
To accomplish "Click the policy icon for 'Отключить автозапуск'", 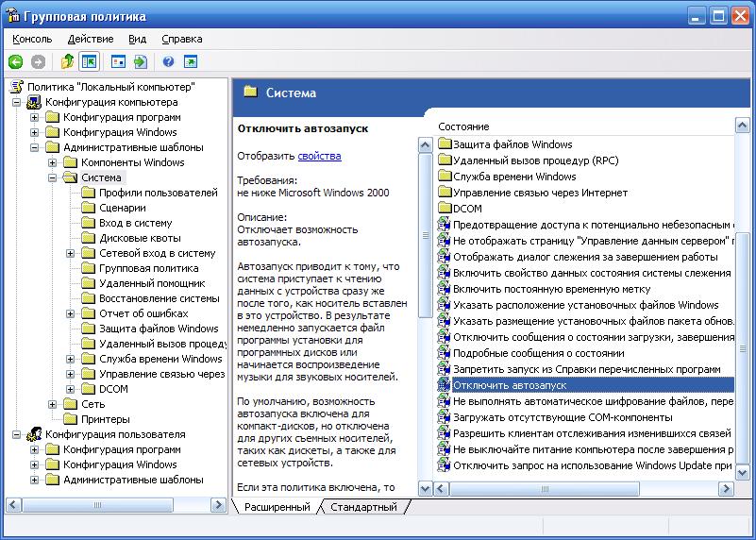I will 444,385.
